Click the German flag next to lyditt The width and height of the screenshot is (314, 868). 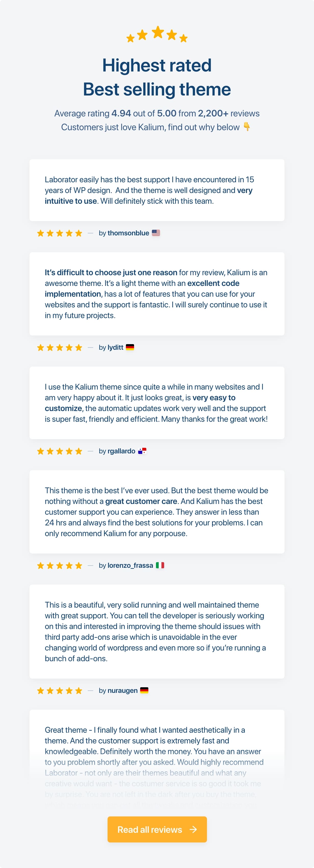click(x=130, y=347)
